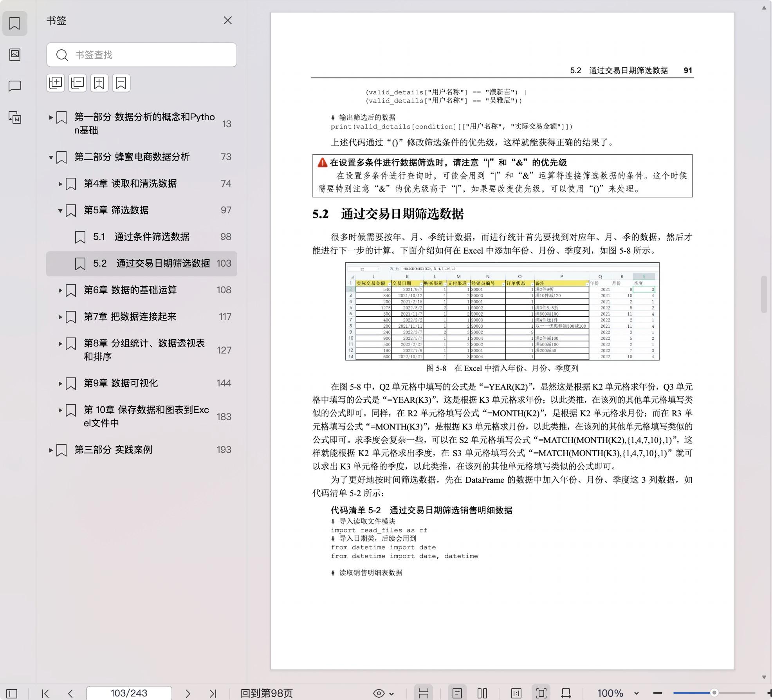
Task: Click heading 5.2 通过交易日期筛选数据
Action: pos(388,214)
